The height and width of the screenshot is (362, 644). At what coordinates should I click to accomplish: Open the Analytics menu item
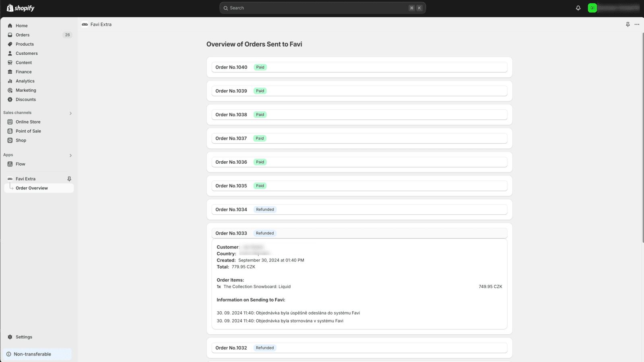pyautogui.click(x=25, y=81)
